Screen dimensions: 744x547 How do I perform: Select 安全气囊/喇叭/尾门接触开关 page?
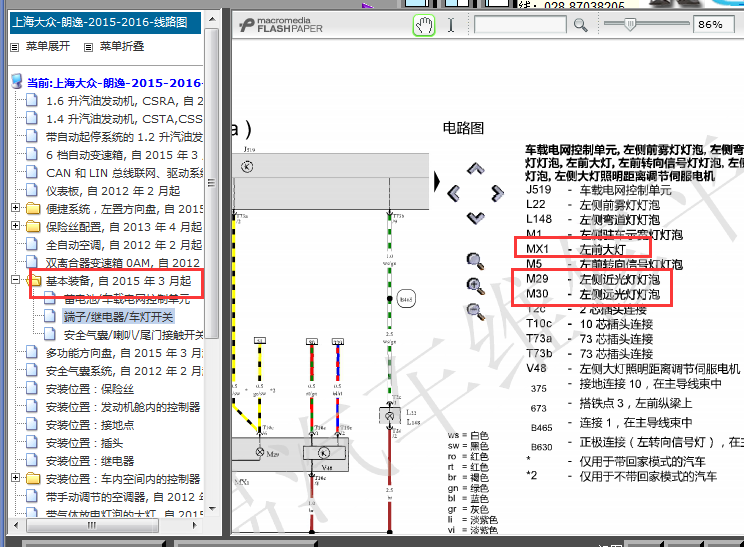pyautogui.click(x=133, y=335)
